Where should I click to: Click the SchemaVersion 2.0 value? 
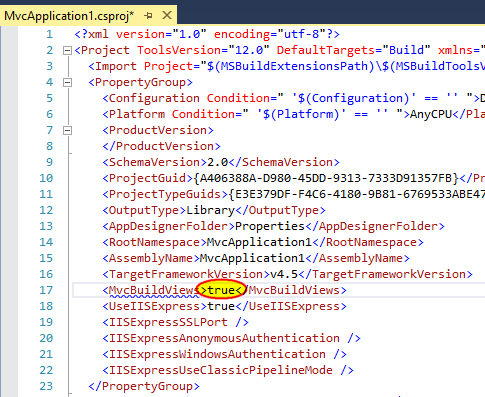click(218, 162)
